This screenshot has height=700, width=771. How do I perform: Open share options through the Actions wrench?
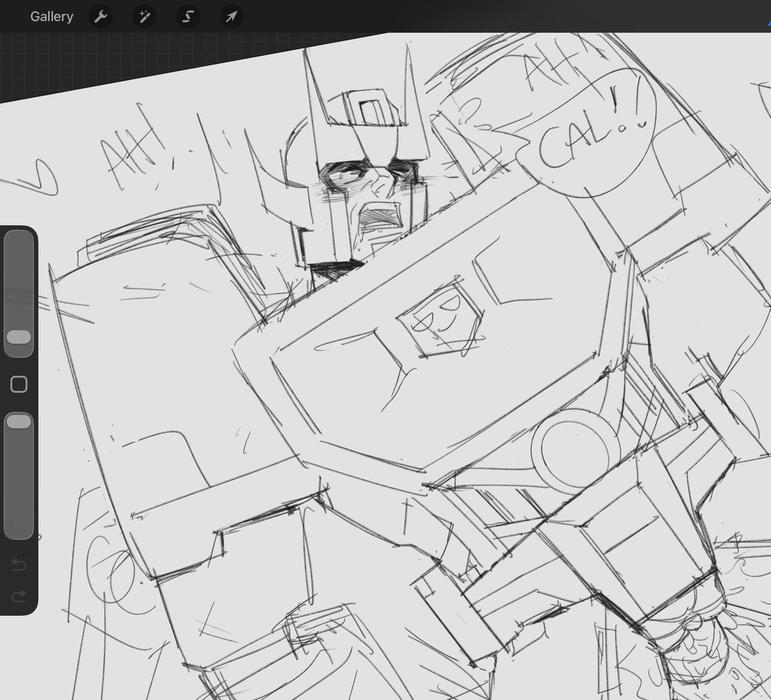[x=100, y=17]
